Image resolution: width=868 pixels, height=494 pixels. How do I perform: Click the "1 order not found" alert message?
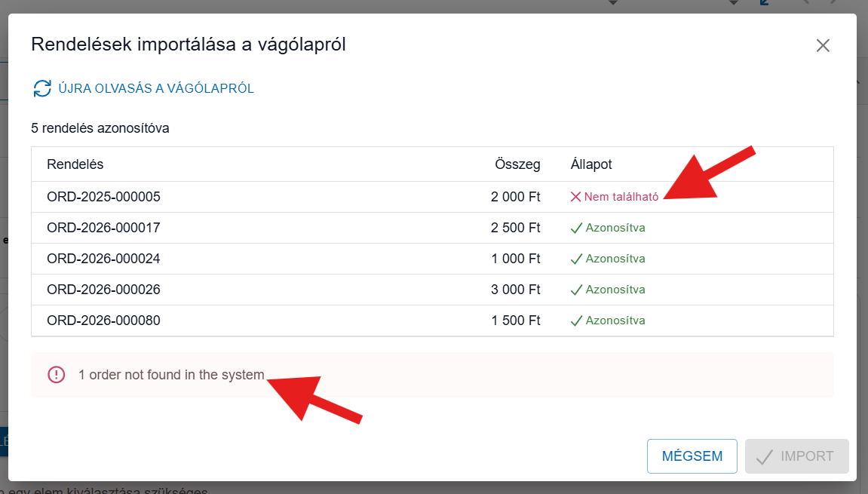171,375
